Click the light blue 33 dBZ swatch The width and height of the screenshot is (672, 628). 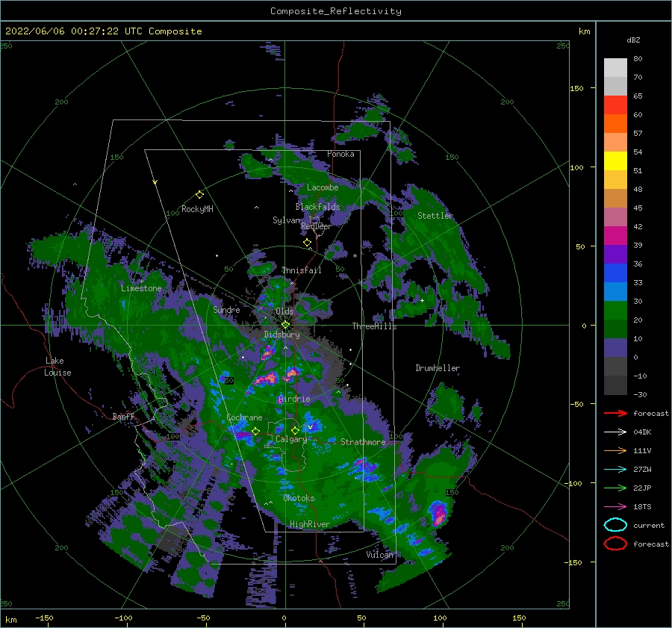point(615,291)
